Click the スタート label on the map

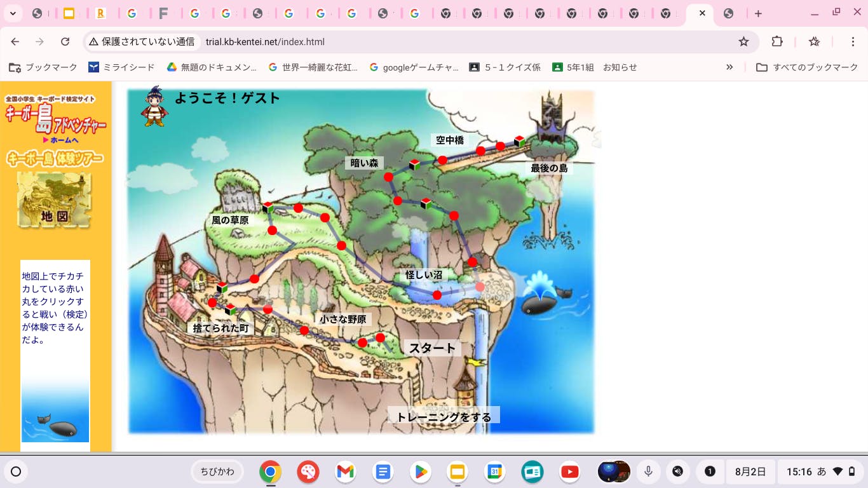tap(432, 348)
